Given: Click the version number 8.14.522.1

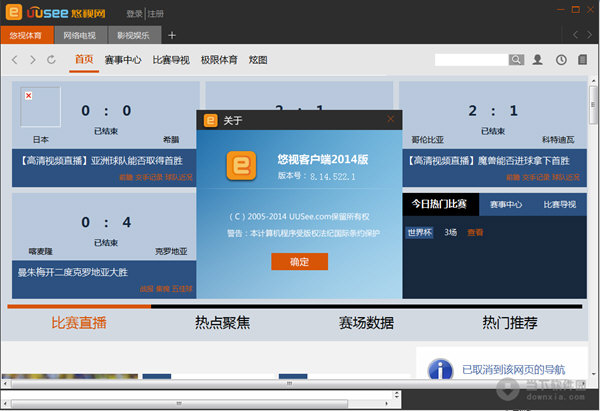Looking at the screenshot, I should 333,177.
